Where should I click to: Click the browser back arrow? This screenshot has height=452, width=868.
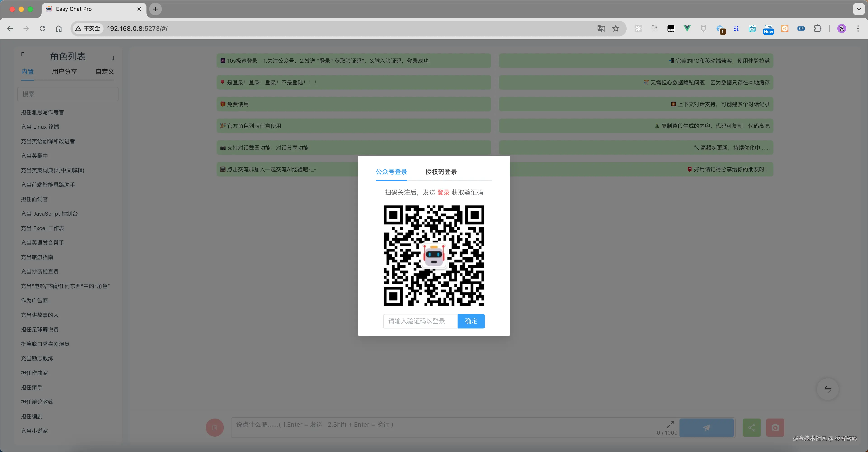pyautogui.click(x=10, y=29)
